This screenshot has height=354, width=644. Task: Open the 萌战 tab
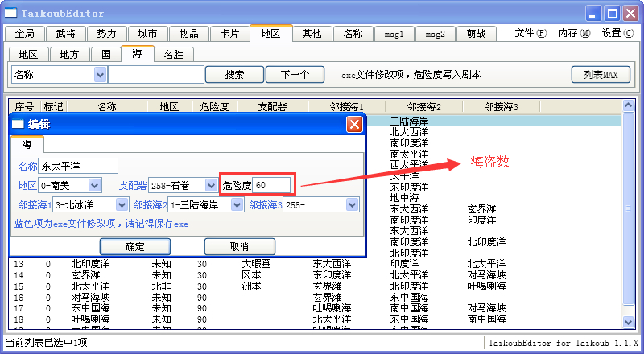pyautogui.click(x=477, y=34)
